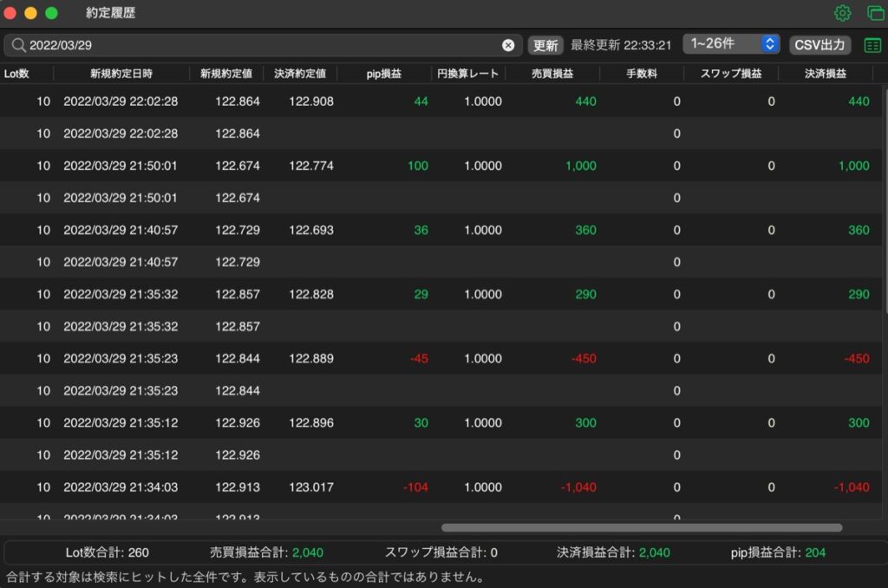The height and width of the screenshot is (588, 888).
Task: Click the red pip loss -45
Action: pyautogui.click(x=419, y=358)
